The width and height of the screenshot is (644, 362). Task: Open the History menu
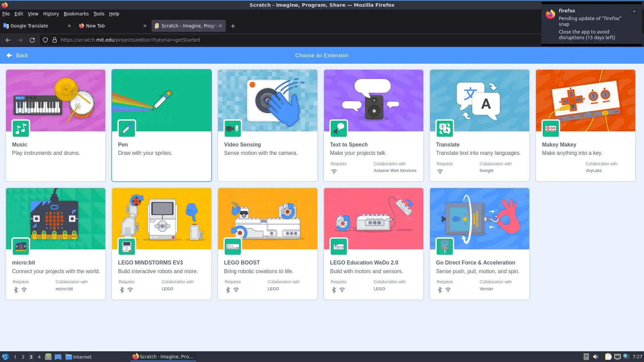[51, 14]
